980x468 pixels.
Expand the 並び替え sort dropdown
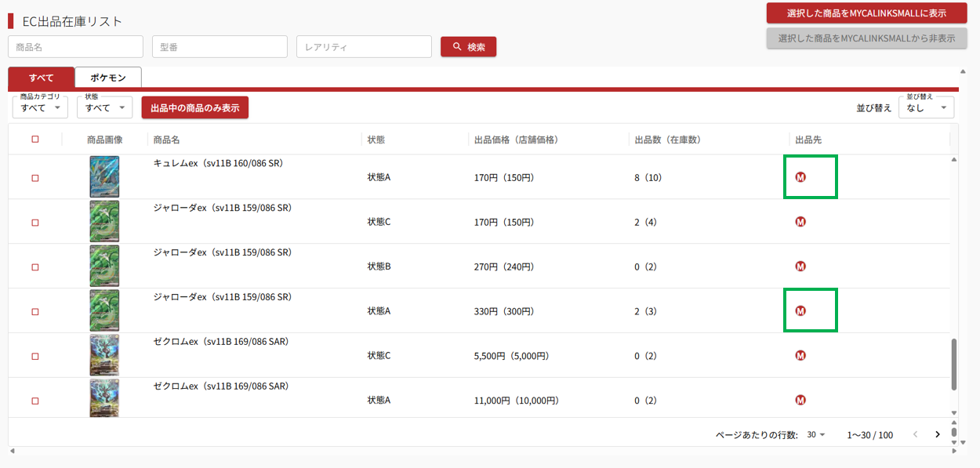926,107
